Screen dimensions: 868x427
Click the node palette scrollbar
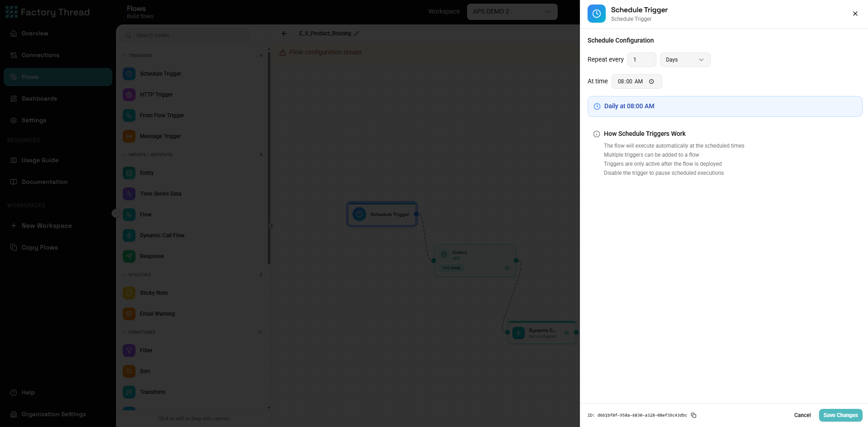pos(269,158)
